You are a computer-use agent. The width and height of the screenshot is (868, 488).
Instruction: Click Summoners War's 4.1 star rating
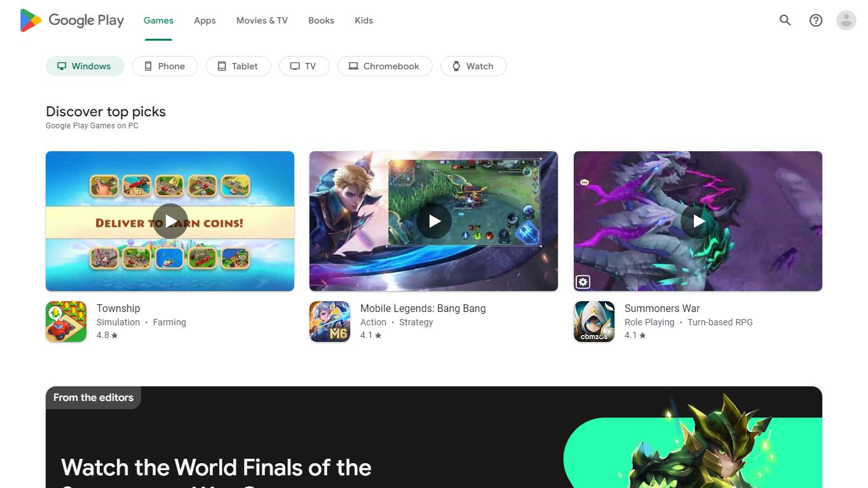coord(635,335)
